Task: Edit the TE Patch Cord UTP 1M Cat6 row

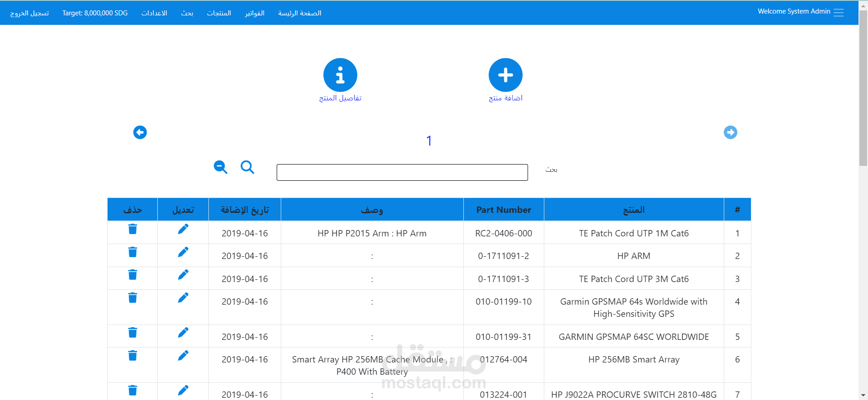Action: (x=183, y=229)
